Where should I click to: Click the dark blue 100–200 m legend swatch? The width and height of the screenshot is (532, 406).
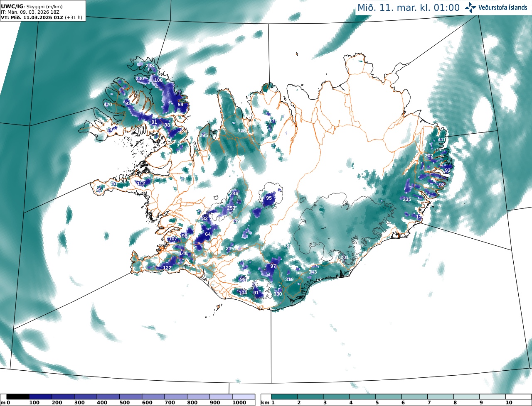[x=41, y=397]
